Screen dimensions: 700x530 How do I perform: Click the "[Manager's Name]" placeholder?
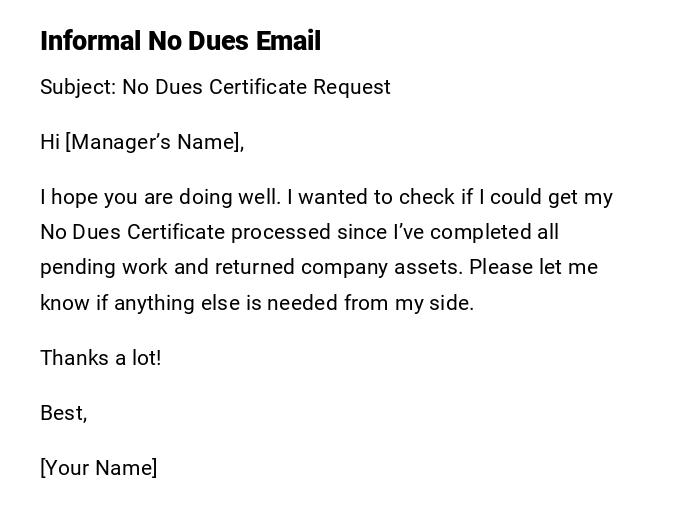[155, 142]
